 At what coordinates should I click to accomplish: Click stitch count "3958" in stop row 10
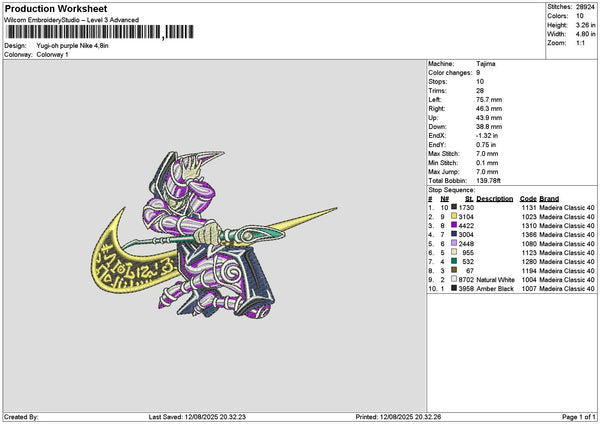pyautogui.click(x=466, y=289)
